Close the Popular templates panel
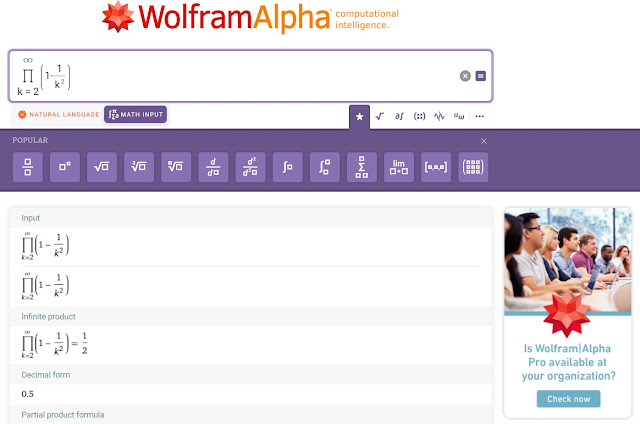 484,141
